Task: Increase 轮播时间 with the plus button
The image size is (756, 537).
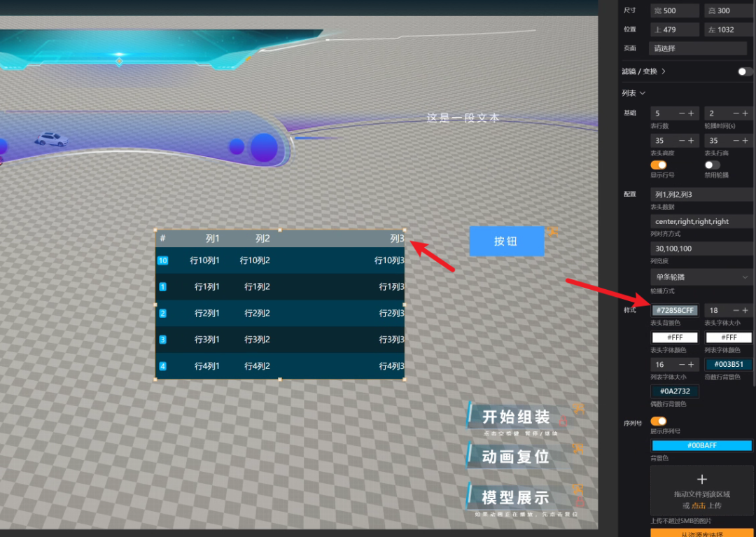Action: 745,113
